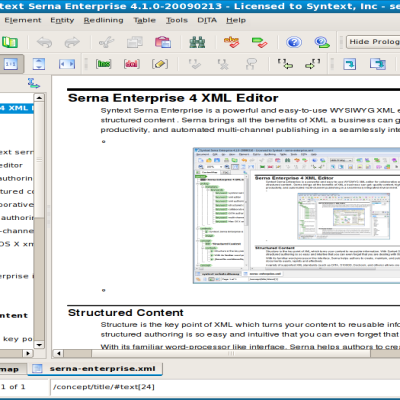
Task: Click right arrow of side panel horizontal scrollbar
Action: (x=28, y=353)
